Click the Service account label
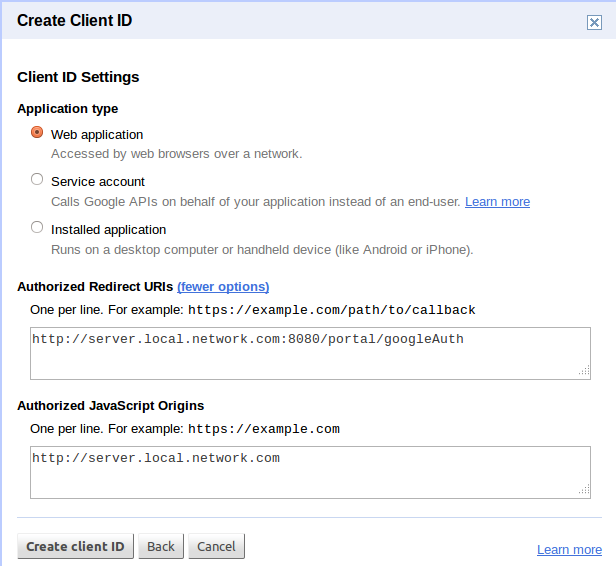Image resolution: width=616 pixels, height=566 pixels. pyautogui.click(x=98, y=182)
